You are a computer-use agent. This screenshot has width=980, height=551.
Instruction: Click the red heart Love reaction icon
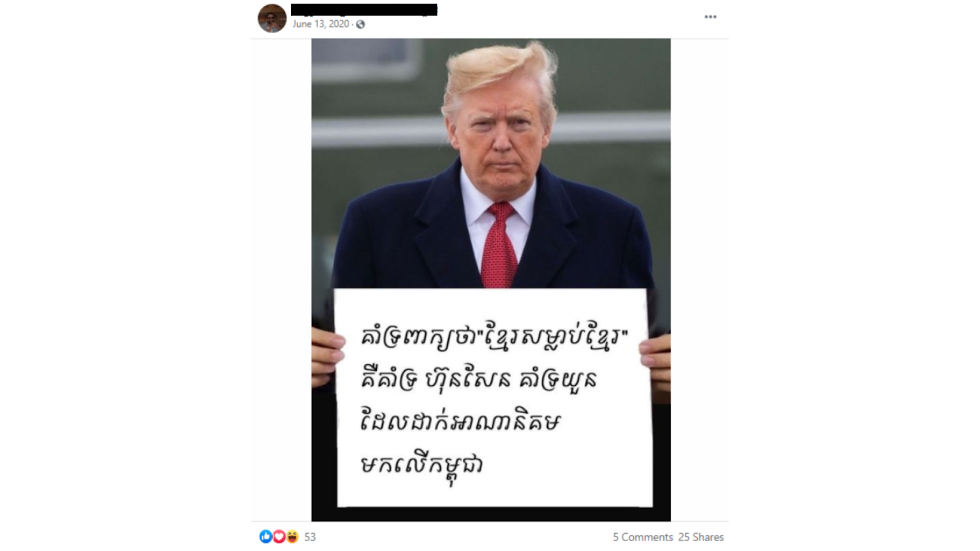279,537
